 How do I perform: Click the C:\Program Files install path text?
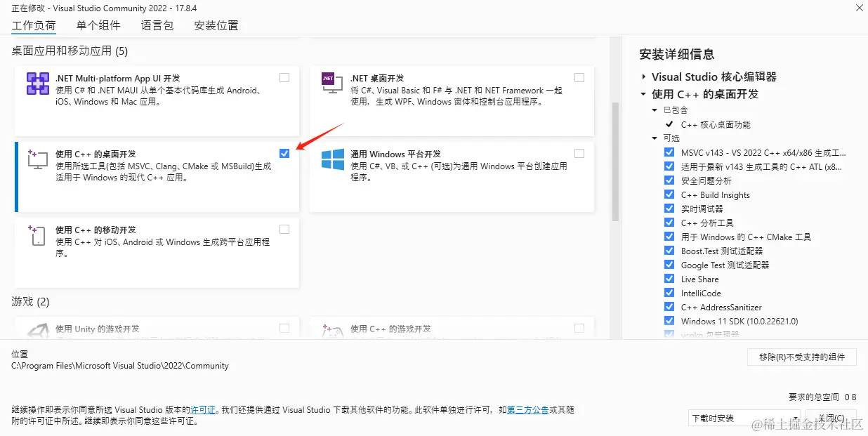click(120, 366)
